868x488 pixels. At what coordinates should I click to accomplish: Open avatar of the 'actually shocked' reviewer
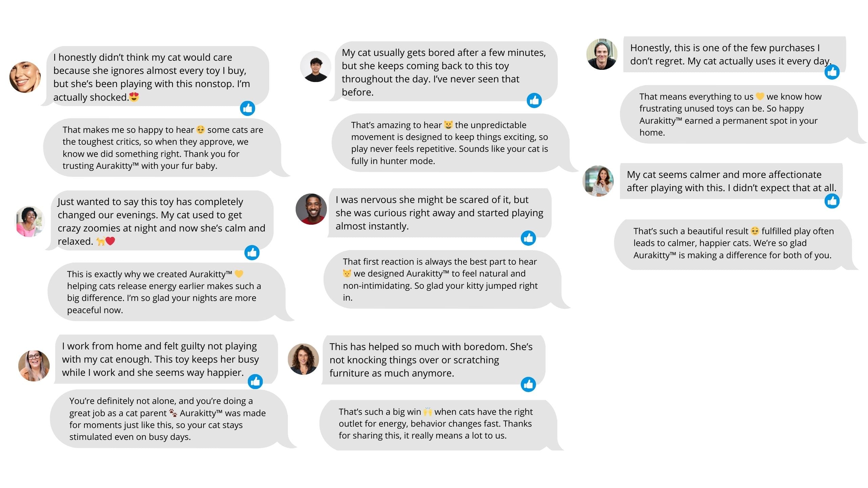click(x=25, y=77)
